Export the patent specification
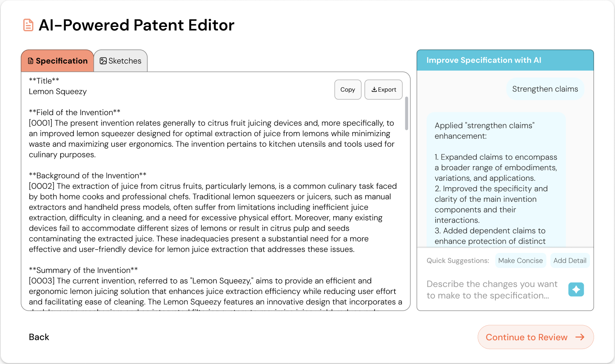The image size is (615, 364). (383, 89)
